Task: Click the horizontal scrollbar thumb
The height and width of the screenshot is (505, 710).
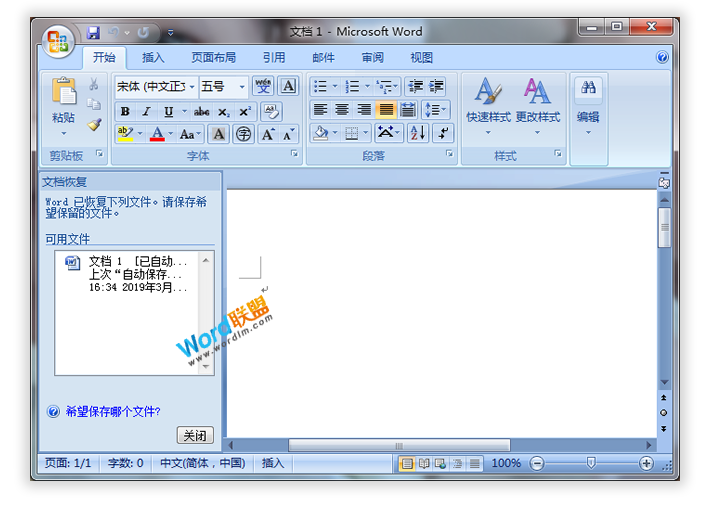Action: click(x=399, y=445)
